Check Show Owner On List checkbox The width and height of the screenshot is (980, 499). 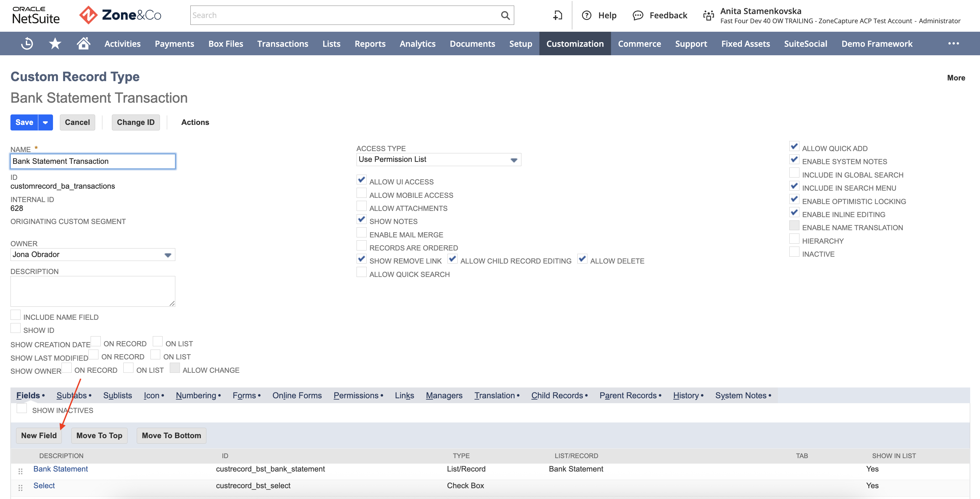(129, 368)
